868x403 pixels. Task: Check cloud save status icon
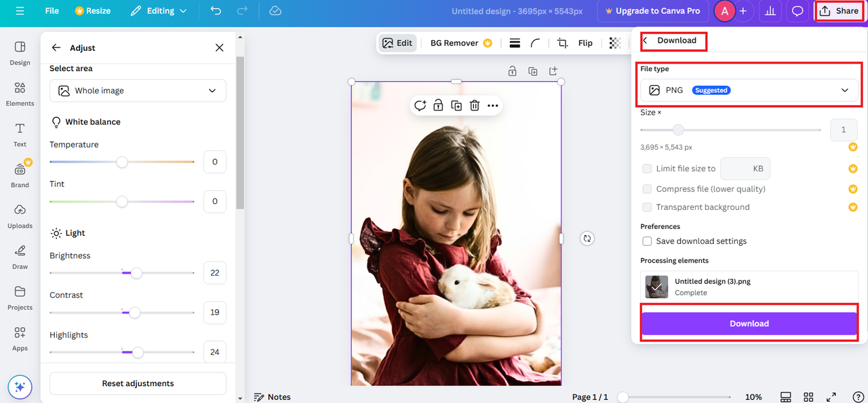[x=275, y=11]
